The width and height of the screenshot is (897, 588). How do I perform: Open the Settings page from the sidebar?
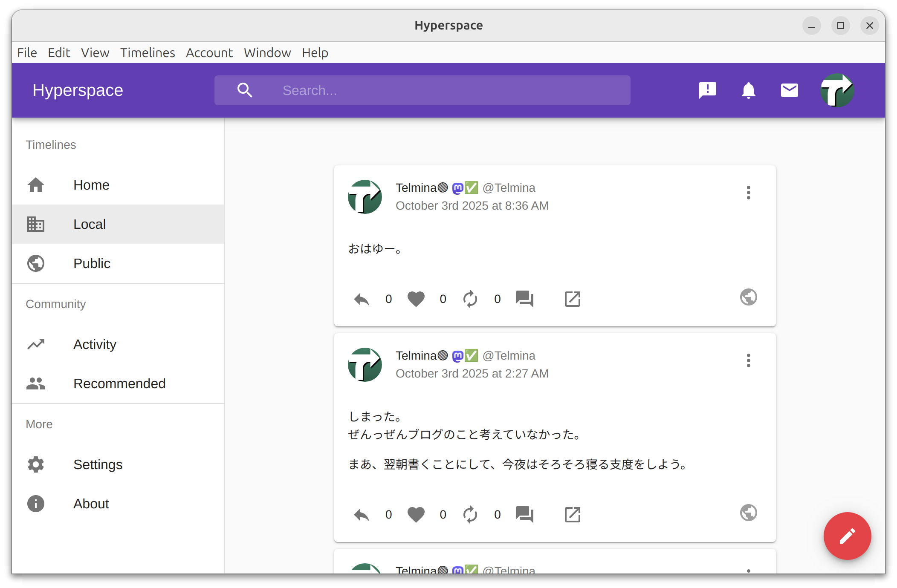pos(98,464)
